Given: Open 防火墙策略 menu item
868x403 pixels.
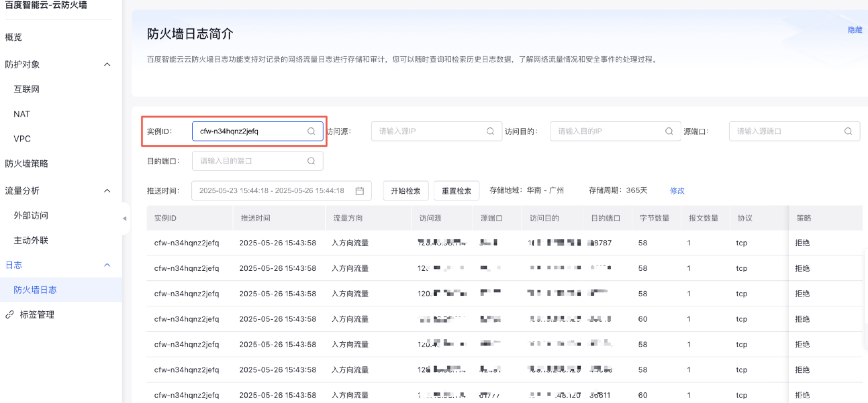Looking at the screenshot, I should (26, 163).
